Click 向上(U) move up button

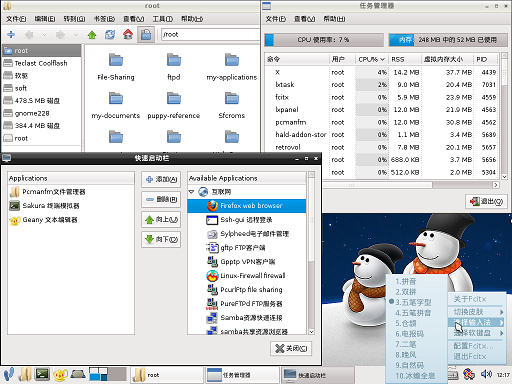click(x=161, y=219)
